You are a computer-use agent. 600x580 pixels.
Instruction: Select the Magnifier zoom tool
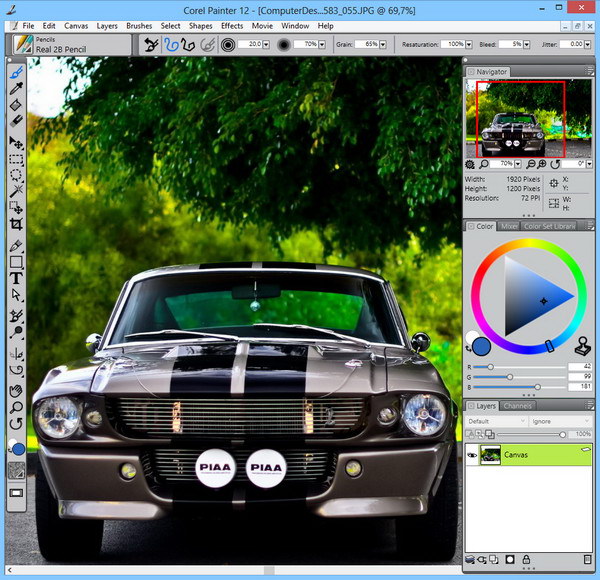pos(16,407)
